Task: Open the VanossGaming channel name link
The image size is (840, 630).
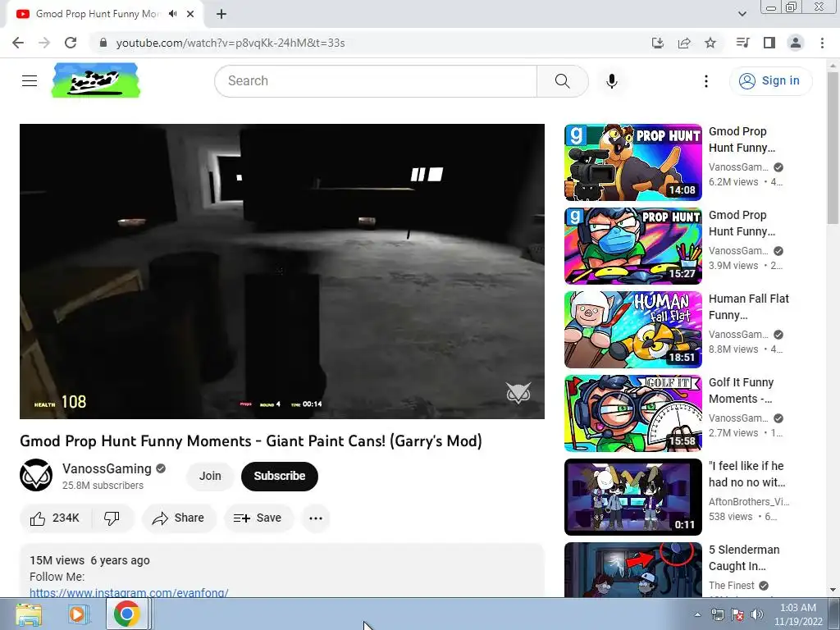Action: coord(107,468)
